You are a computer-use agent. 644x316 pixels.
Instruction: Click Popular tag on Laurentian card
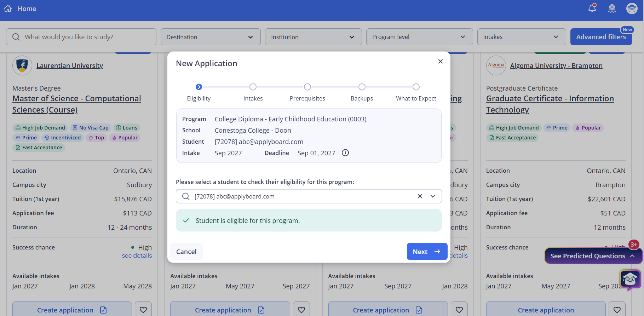pos(125,138)
